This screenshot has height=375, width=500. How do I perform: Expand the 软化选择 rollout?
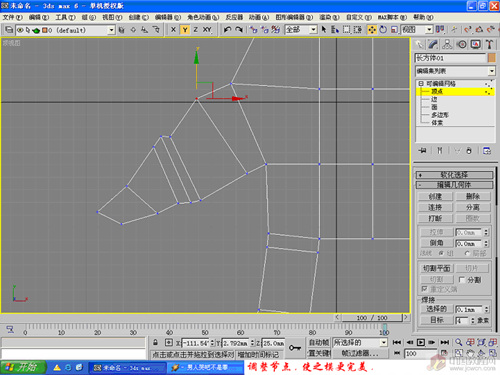454,175
